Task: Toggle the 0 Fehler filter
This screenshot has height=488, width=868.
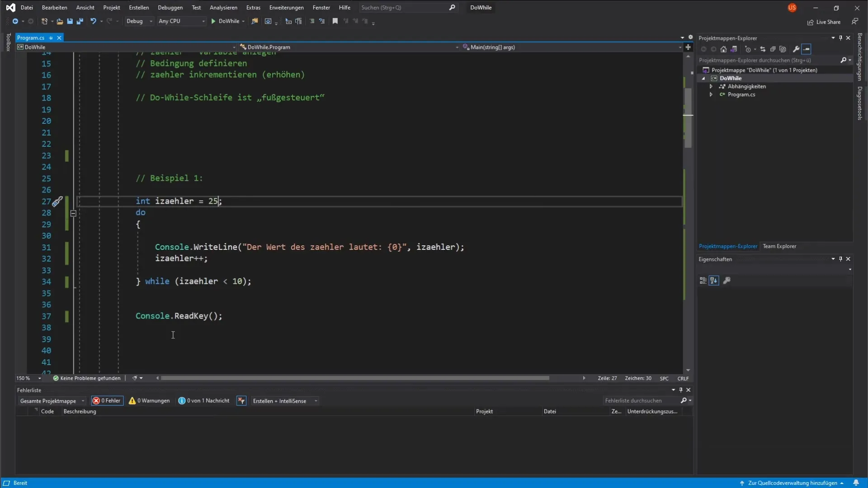Action: (x=107, y=401)
